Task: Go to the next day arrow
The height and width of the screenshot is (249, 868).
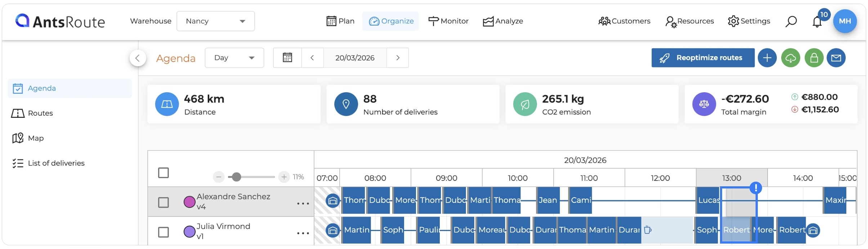Action: click(398, 58)
